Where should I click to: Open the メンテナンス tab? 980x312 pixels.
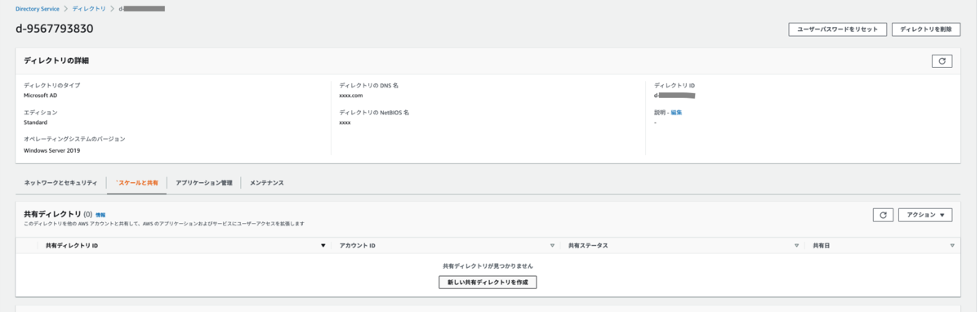click(x=267, y=183)
